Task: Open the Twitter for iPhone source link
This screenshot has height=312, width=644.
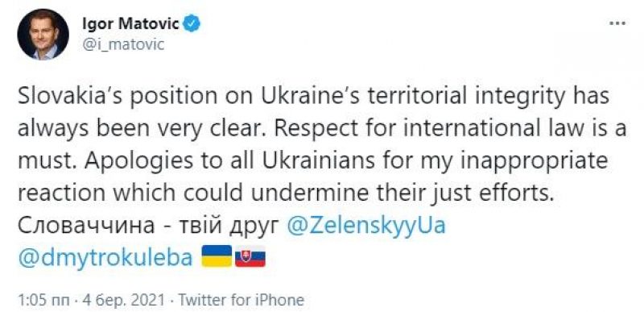Action: pos(242,300)
